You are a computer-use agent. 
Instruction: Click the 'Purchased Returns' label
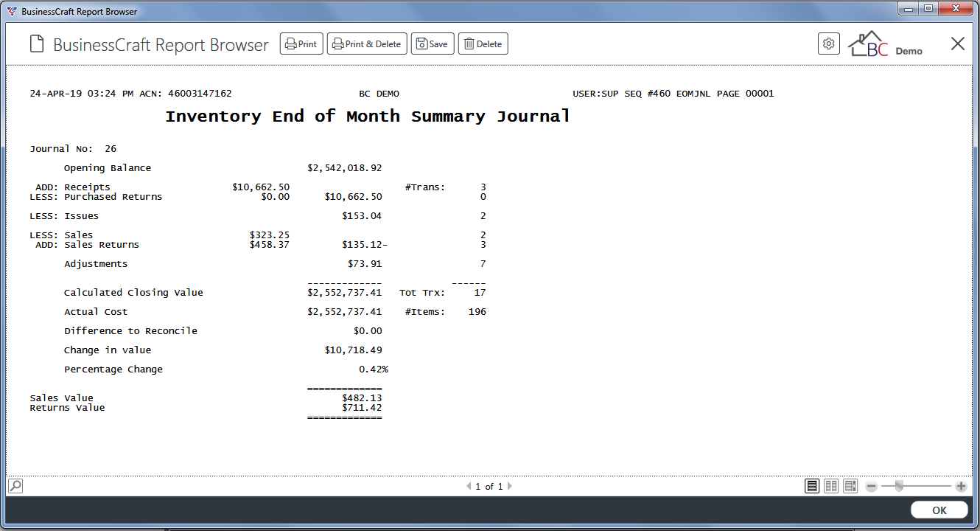click(x=113, y=197)
